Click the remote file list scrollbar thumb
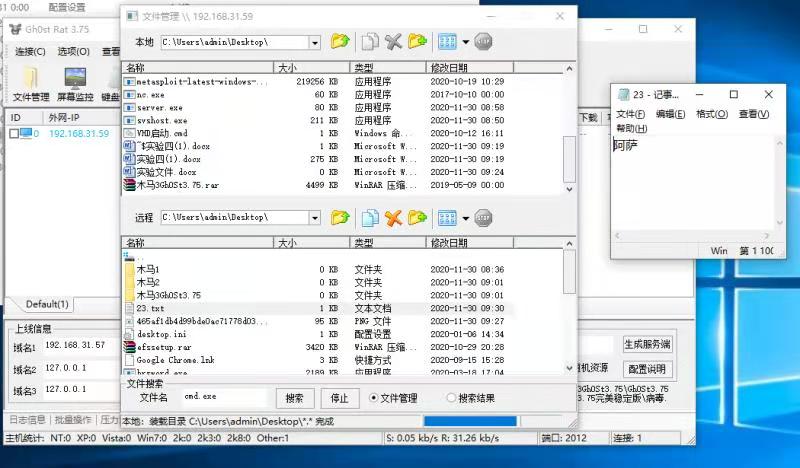 (569, 272)
